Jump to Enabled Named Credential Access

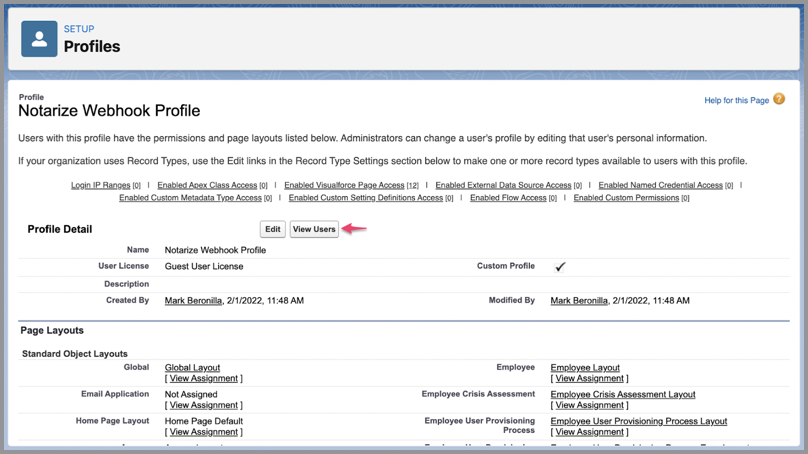[x=660, y=185]
